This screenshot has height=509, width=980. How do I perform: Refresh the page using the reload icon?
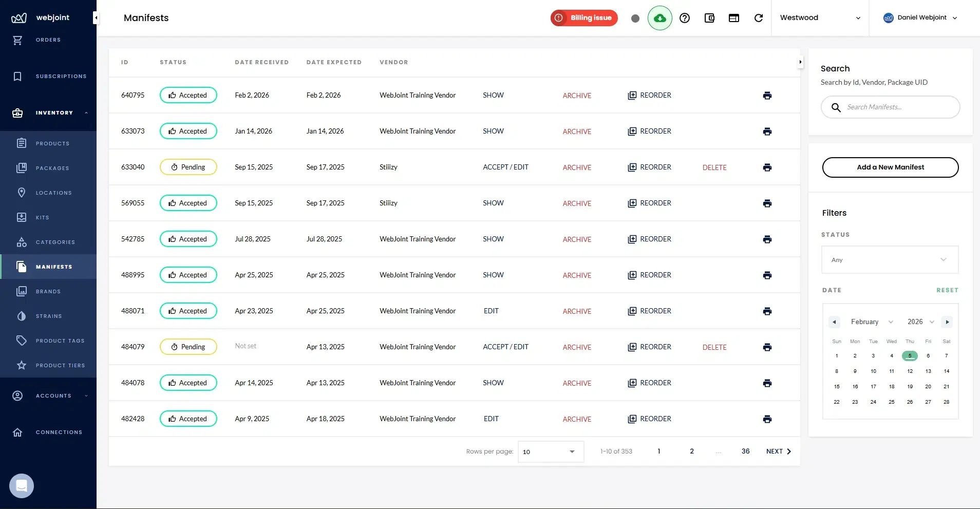pos(759,18)
